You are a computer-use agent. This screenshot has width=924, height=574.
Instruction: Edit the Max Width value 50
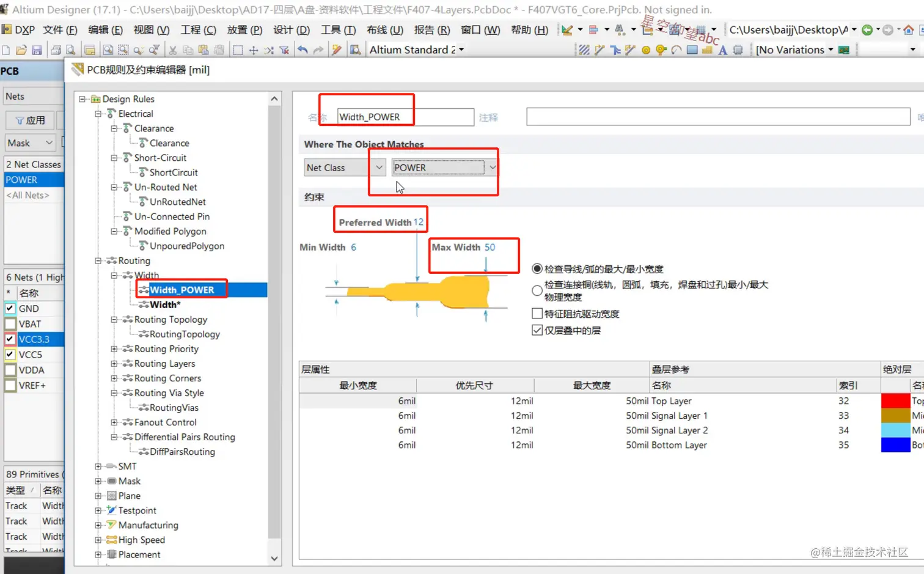click(x=490, y=247)
